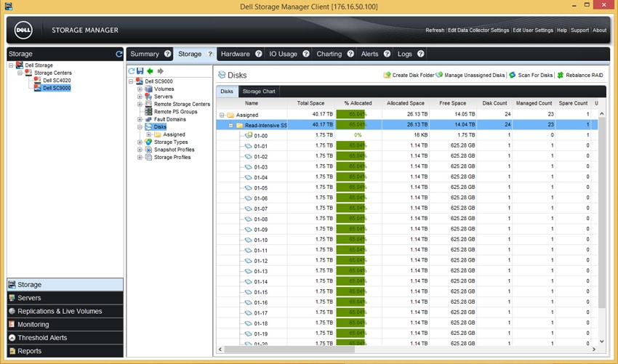Click the Help link
The image size is (618, 364).
click(562, 31)
